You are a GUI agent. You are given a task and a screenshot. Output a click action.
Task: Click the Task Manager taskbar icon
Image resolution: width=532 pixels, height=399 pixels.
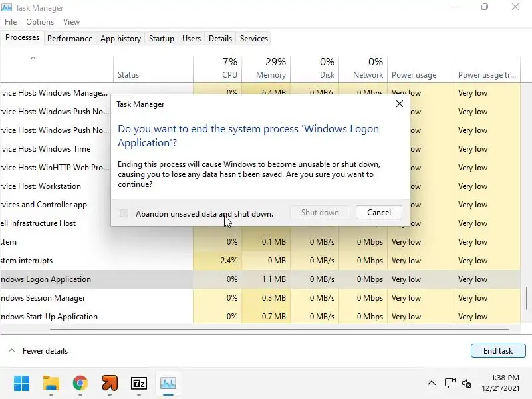[168, 384]
